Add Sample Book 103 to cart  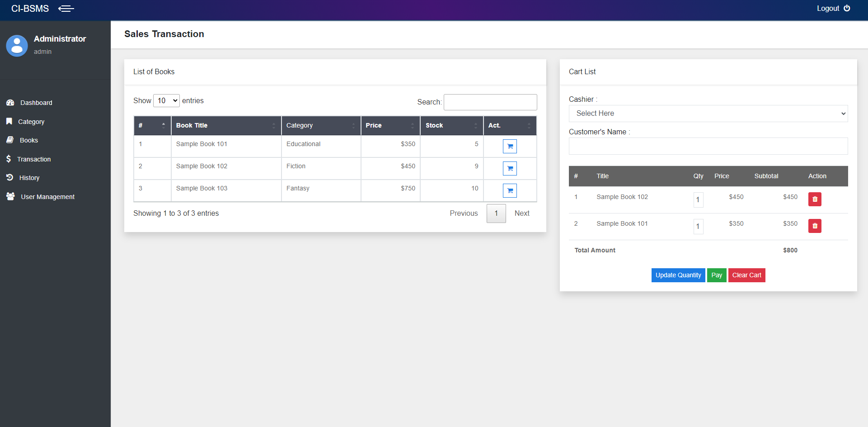510,190
